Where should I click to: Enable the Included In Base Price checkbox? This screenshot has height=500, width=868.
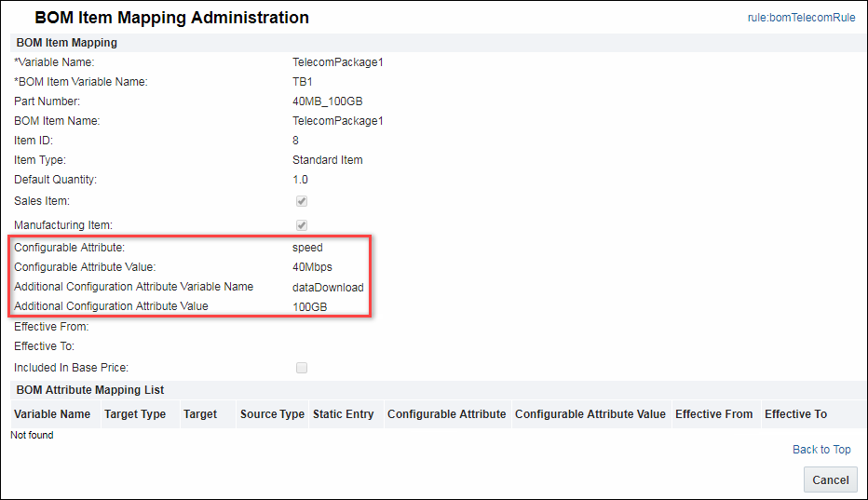pyautogui.click(x=301, y=368)
